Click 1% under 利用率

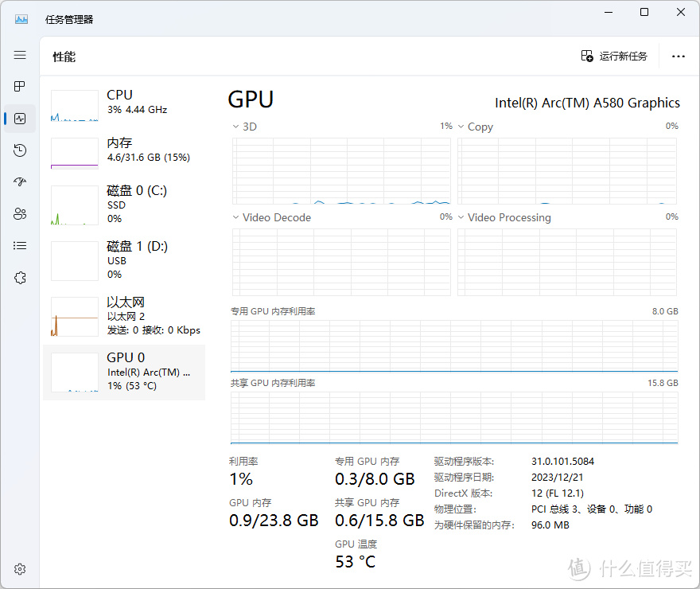(x=241, y=479)
